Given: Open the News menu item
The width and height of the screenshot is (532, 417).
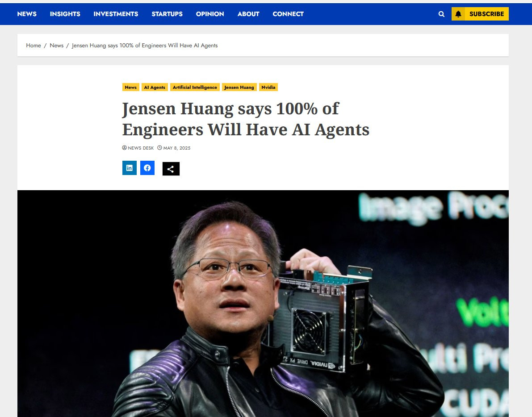Looking at the screenshot, I should (x=27, y=14).
